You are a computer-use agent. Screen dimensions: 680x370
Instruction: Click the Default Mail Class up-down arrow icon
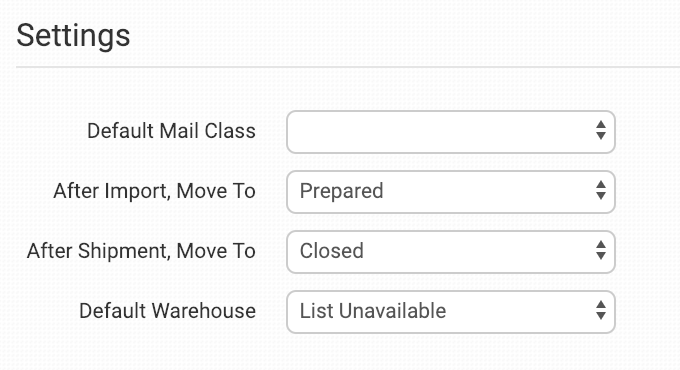[601, 131]
